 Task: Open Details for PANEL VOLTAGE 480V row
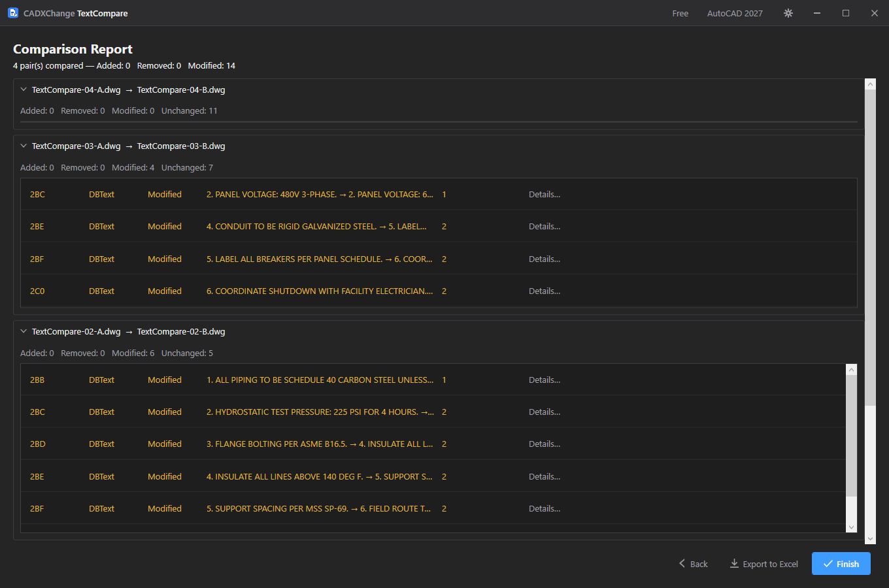[545, 194]
